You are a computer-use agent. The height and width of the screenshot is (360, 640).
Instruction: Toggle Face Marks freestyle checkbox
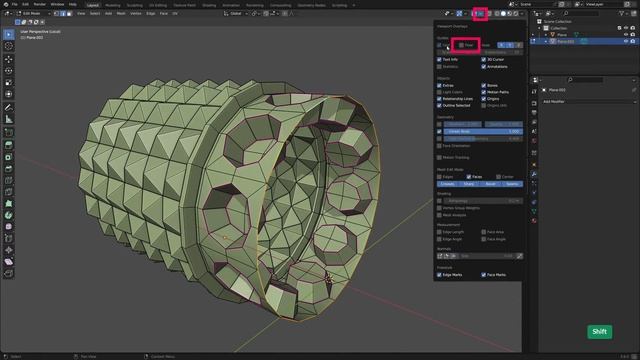tap(484, 275)
